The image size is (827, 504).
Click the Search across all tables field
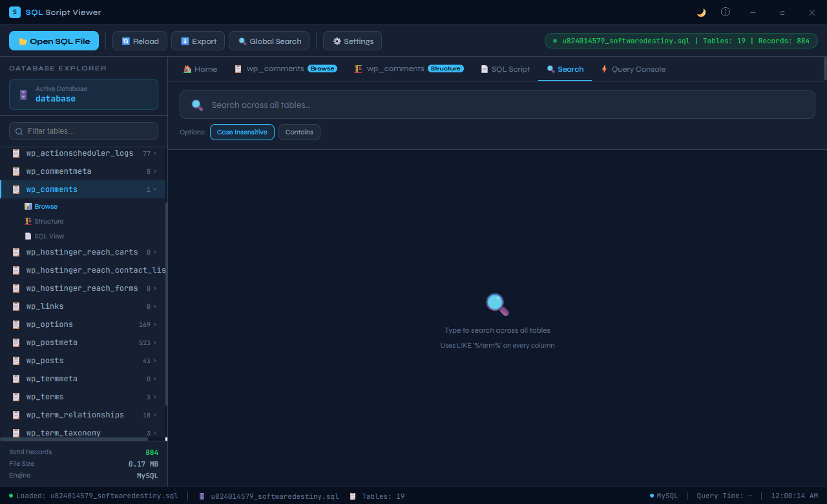497,105
